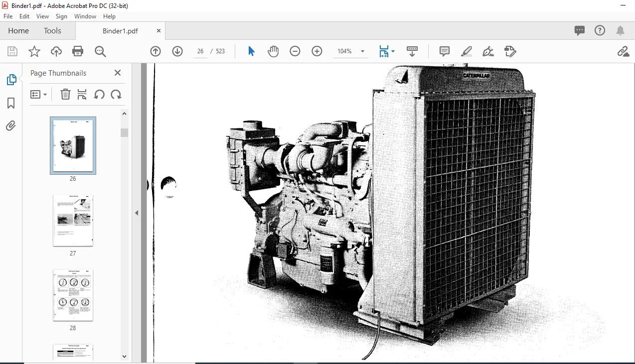Open the Sign menu
635x364 pixels.
pyautogui.click(x=61, y=16)
